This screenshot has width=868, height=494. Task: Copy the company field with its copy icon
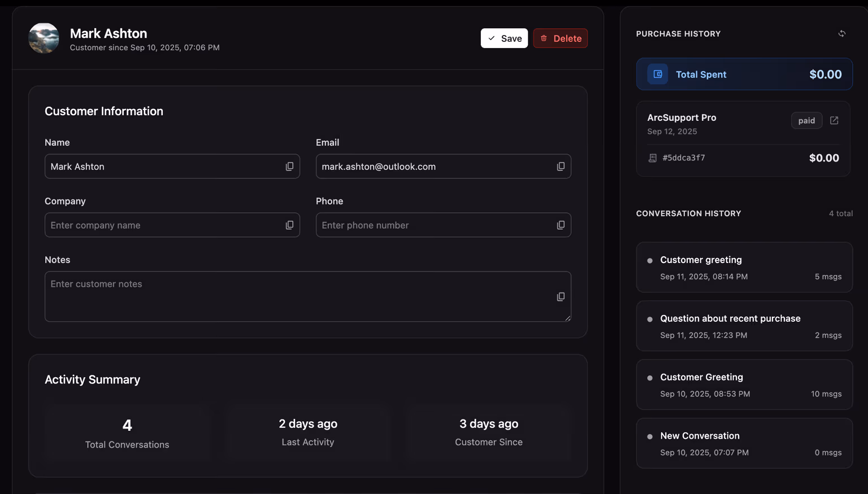coord(289,225)
